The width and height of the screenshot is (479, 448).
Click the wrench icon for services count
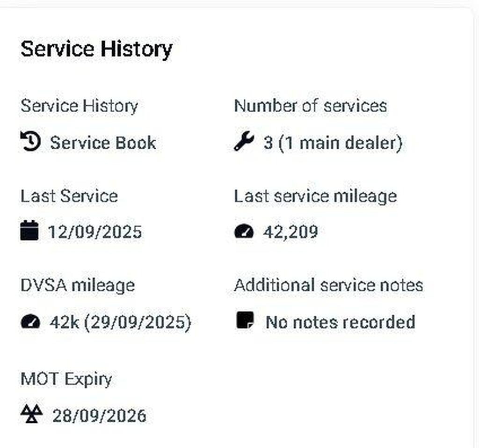coord(244,142)
